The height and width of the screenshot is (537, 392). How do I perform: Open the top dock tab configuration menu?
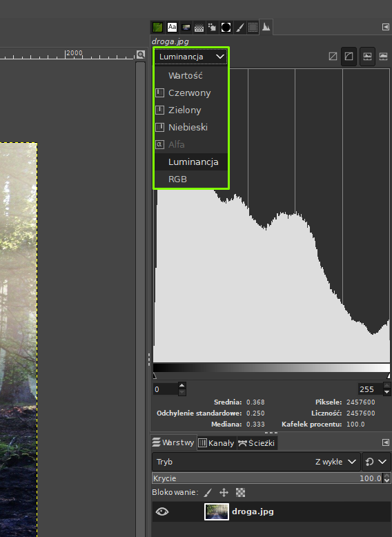tap(386, 27)
